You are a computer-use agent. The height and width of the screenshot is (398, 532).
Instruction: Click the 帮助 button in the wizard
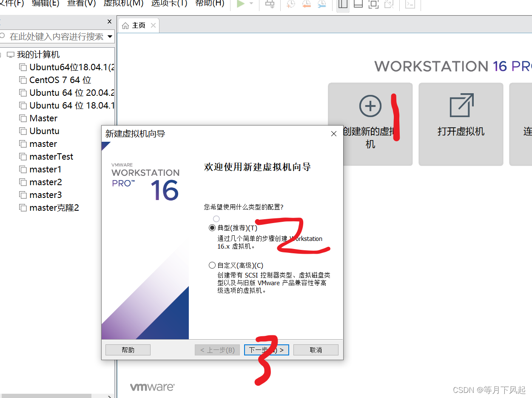tap(128, 350)
